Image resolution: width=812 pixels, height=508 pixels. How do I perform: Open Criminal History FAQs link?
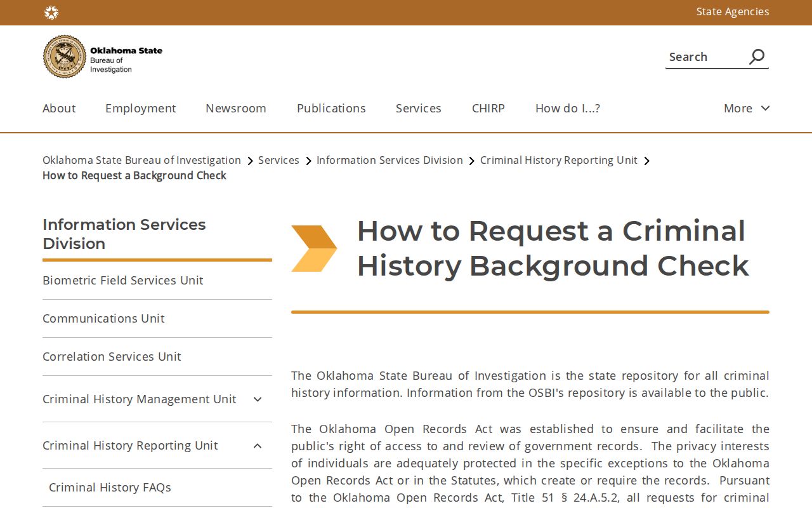[110, 487]
